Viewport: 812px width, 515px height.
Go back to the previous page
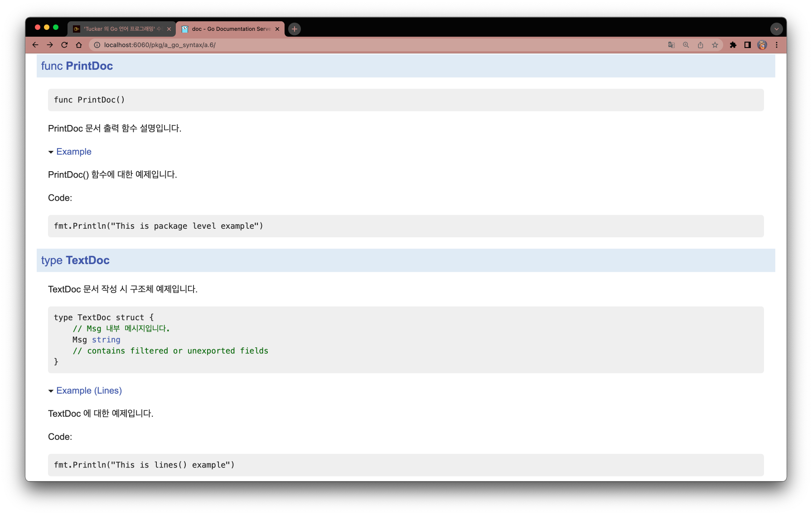pyautogui.click(x=35, y=45)
